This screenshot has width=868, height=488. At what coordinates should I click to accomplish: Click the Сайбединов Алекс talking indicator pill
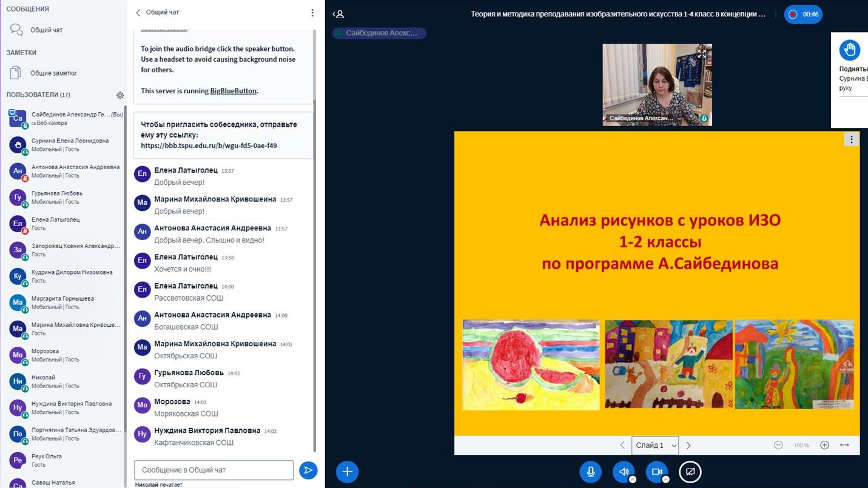point(379,33)
